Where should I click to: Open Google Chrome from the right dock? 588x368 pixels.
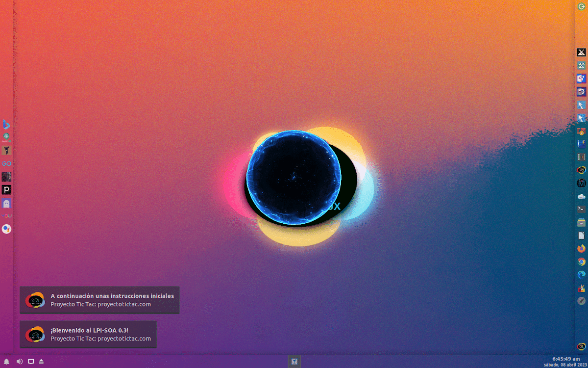(x=582, y=262)
